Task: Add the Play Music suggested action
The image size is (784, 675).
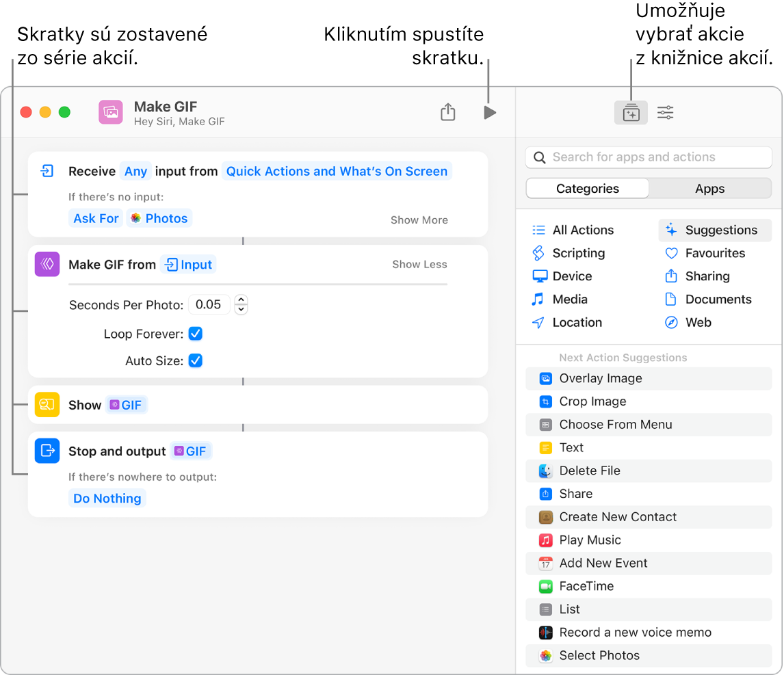Action: click(x=649, y=540)
